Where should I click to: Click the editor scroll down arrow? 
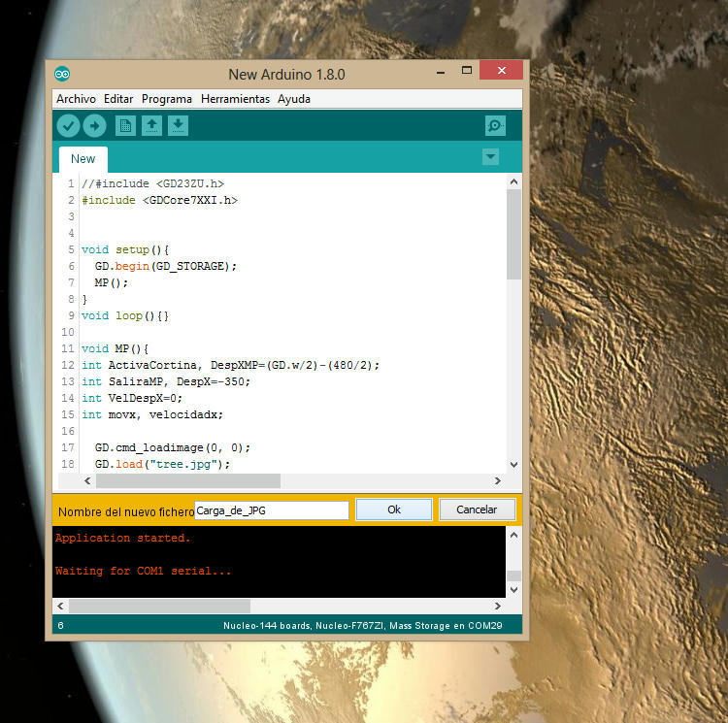pyautogui.click(x=513, y=465)
